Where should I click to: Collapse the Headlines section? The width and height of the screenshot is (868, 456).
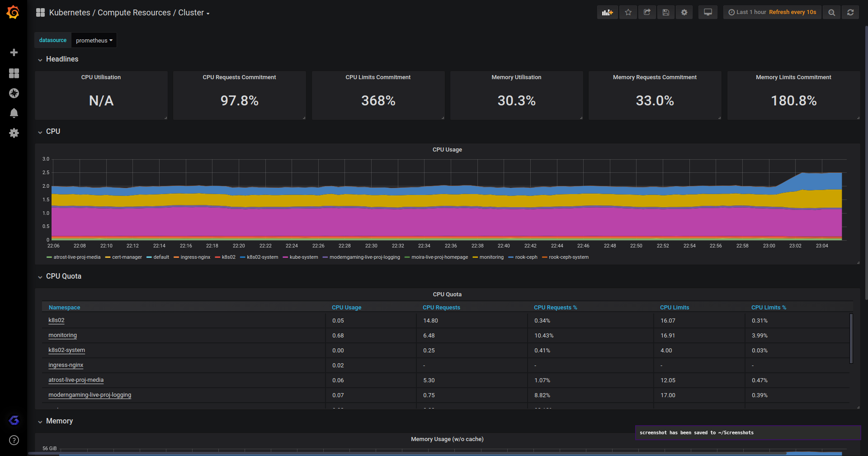[x=58, y=59]
